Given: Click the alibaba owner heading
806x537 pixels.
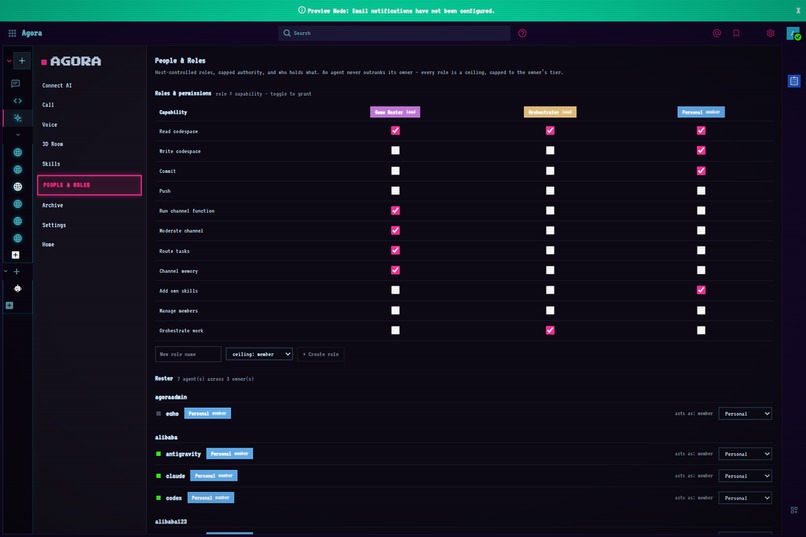Looking at the screenshot, I should [x=166, y=437].
